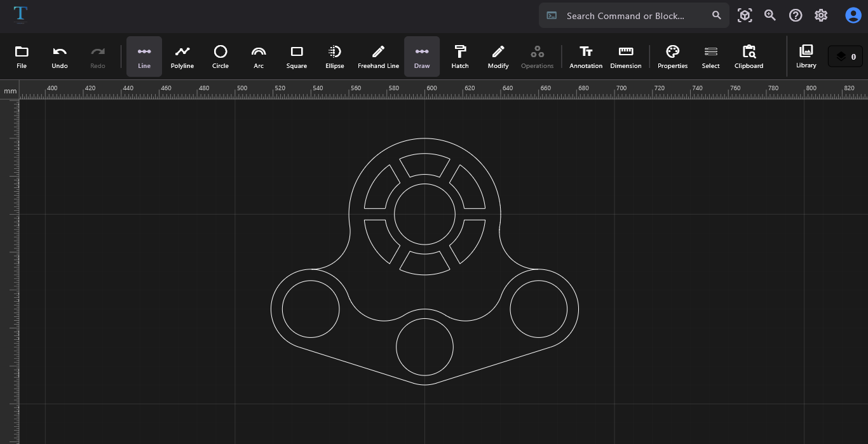868x444 pixels.
Task: Open the Library panel
Action: [x=806, y=56]
